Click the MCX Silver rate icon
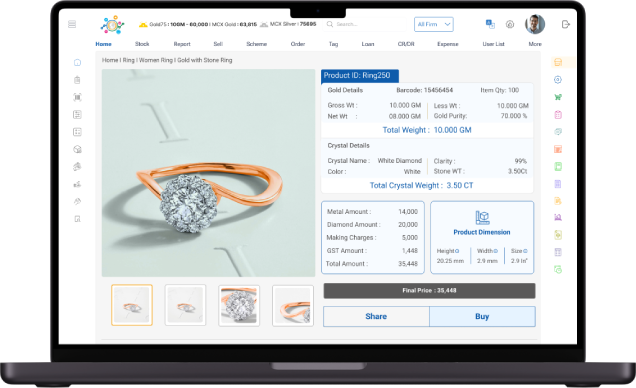Viewport: 636px width, 388px height. (264, 25)
